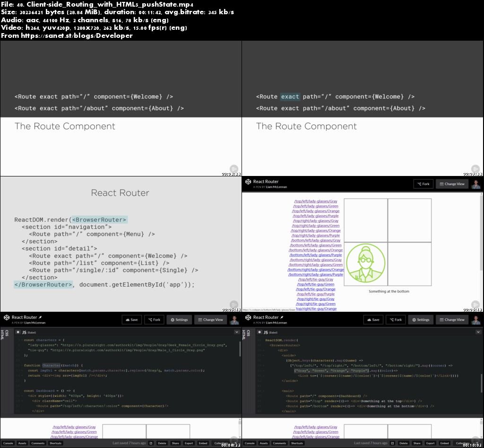
Task: Click Change View in the 00:10:02 frame
Action: [452, 320]
